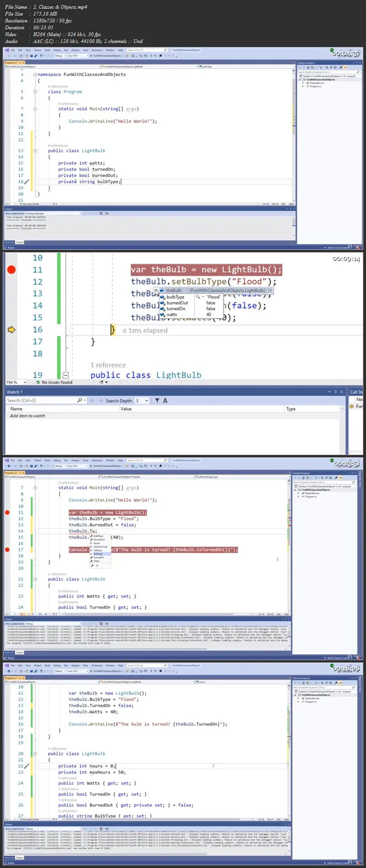Toggle the breakpoint on line 17 in the 00:13:51 frame

point(7,550)
